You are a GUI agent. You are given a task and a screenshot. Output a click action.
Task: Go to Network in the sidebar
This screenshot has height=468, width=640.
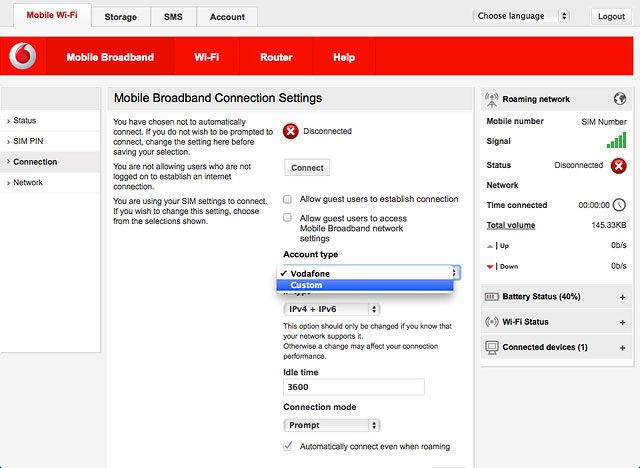coord(50,182)
